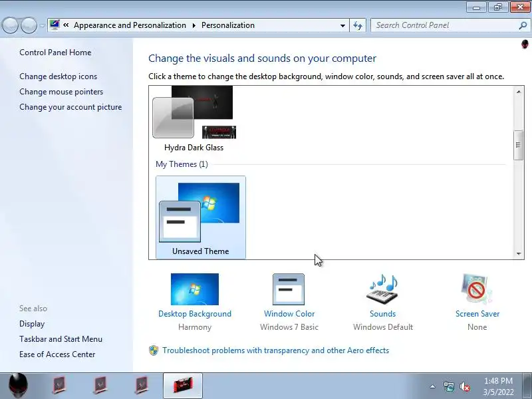This screenshot has height=399, width=532.
Task: Open the Sounds icon with music notes
Action: 382,289
